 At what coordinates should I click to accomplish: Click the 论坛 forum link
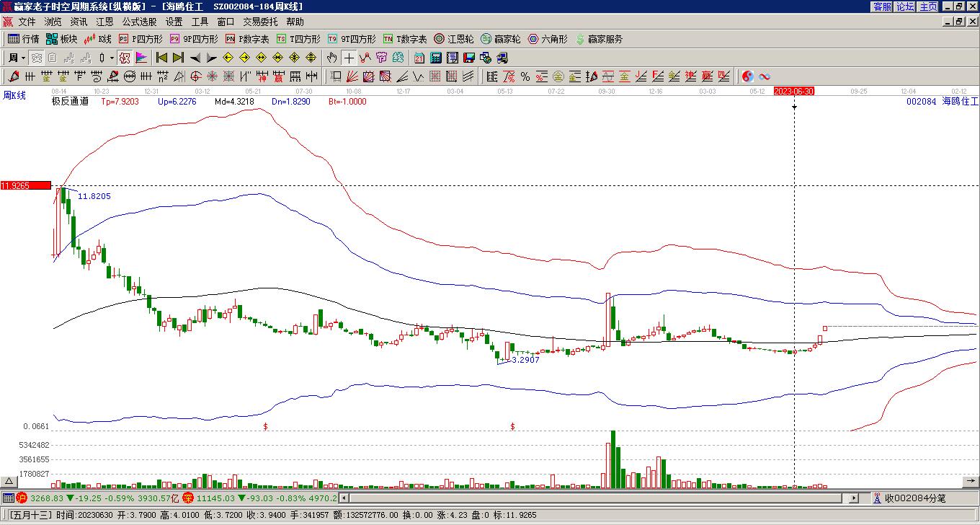905,6
